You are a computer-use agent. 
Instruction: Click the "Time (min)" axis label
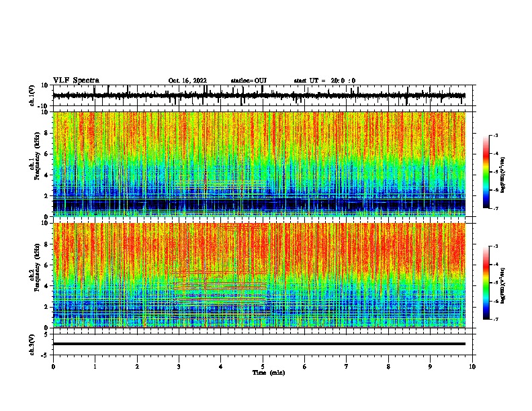269,373
